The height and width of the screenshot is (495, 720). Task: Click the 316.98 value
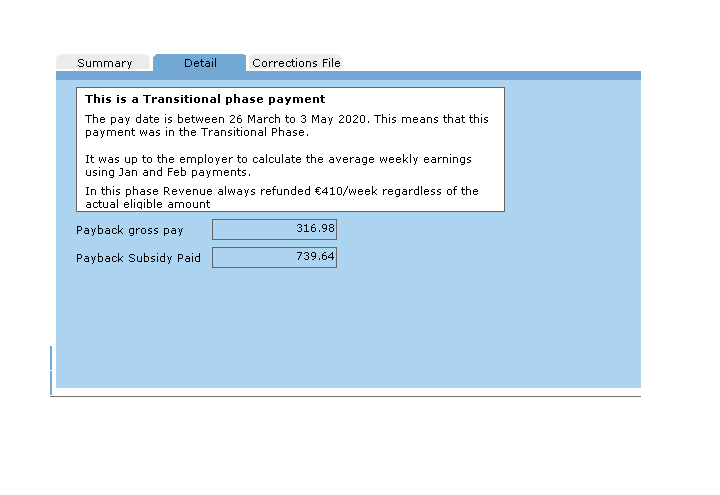[x=315, y=229]
